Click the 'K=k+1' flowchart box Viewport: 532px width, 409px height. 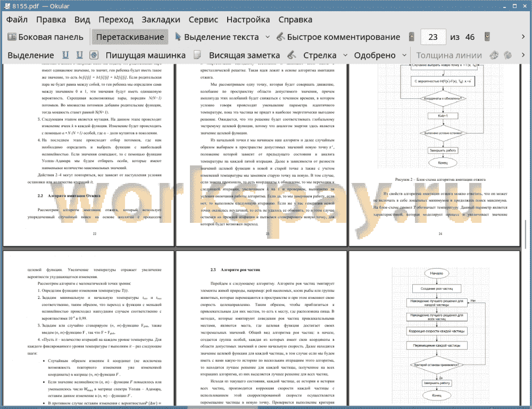click(443, 116)
